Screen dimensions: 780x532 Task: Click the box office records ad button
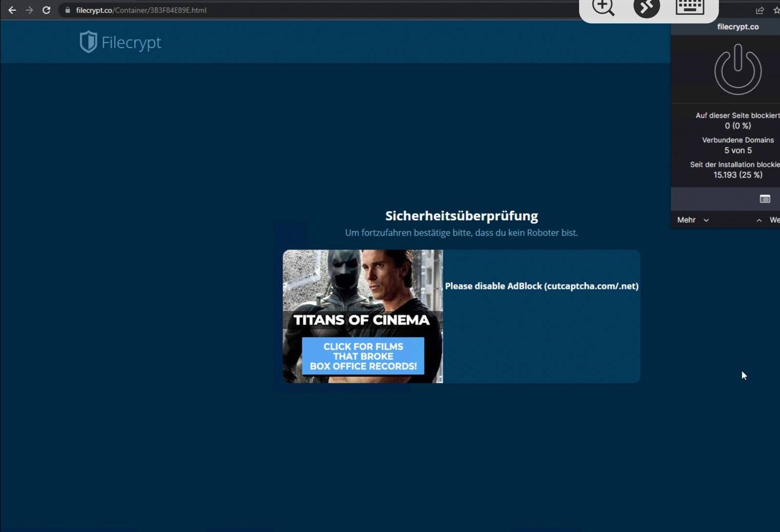[363, 356]
